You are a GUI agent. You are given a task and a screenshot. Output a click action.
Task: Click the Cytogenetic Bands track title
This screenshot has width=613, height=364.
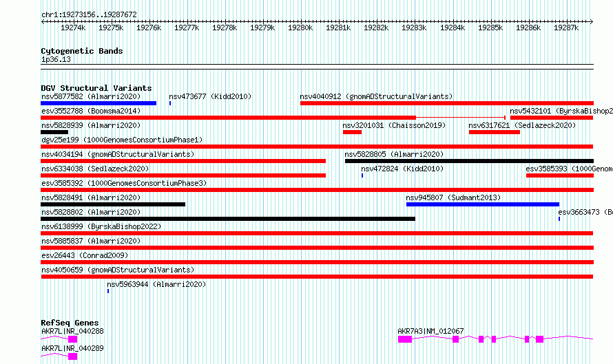82,51
